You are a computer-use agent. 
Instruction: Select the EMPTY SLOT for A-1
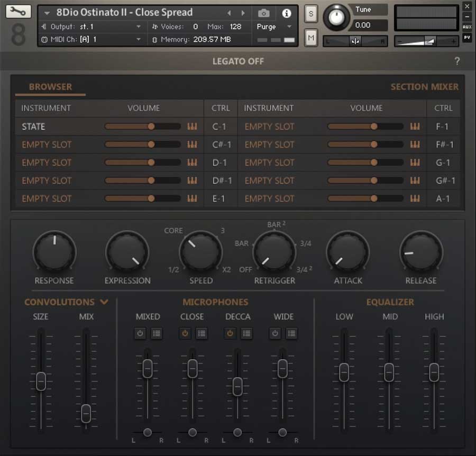(x=270, y=198)
